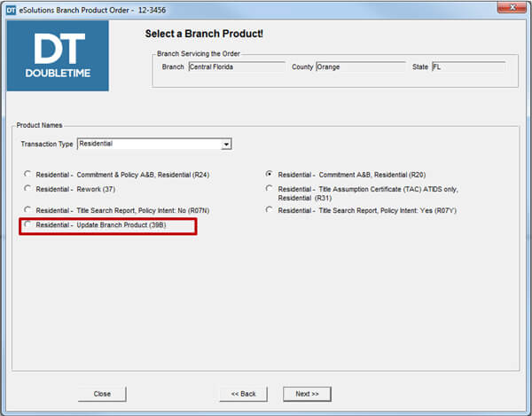Click the DT icon in title bar
532x416 pixels.
11,10
